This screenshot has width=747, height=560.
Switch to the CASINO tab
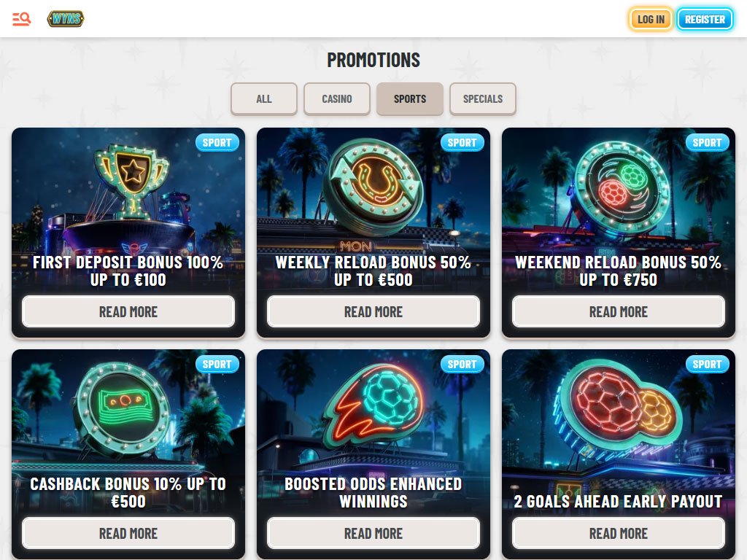pos(337,99)
